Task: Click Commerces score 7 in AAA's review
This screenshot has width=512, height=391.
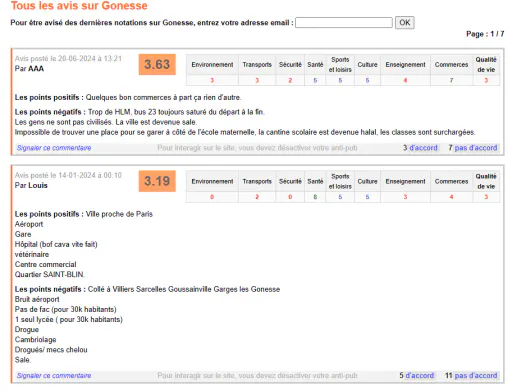Action: (x=451, y=80)
